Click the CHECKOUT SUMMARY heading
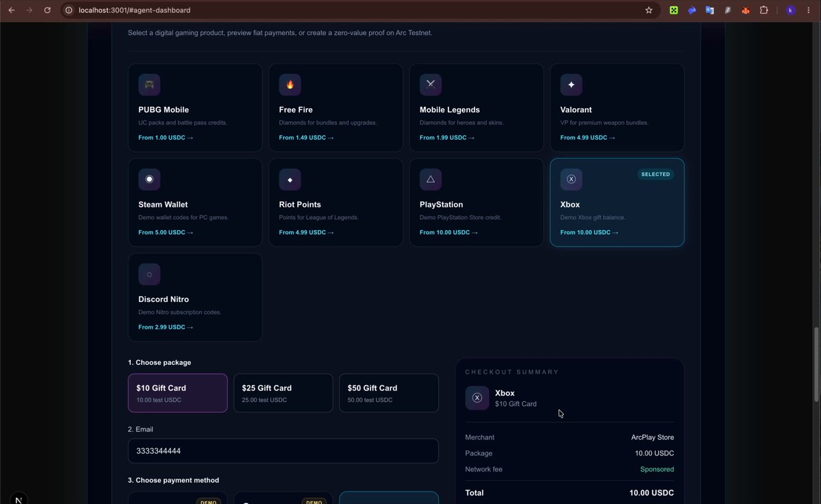 512,372
